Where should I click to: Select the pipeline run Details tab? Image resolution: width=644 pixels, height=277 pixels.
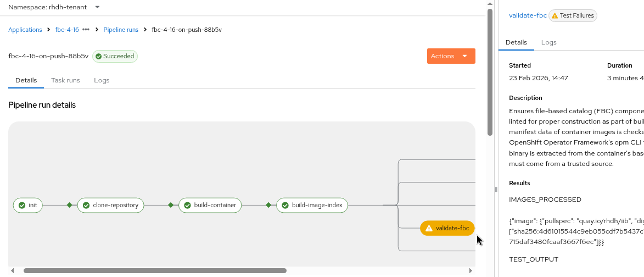[x=26, y=80]
